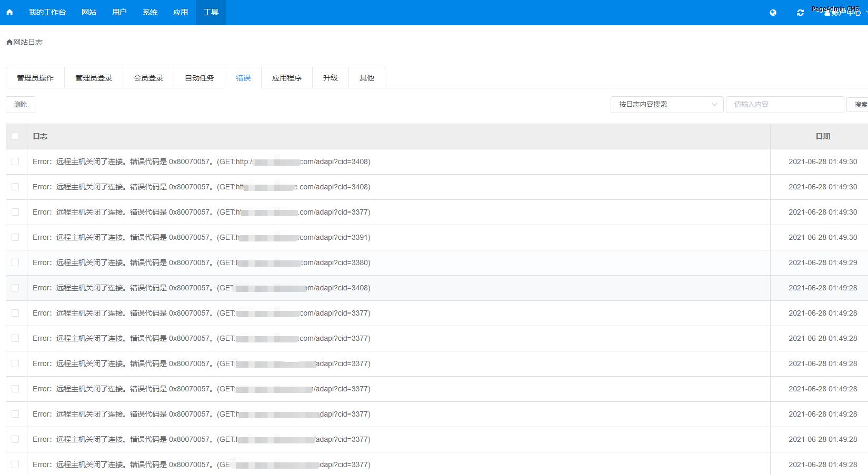Switch to the 管理员登录 tab

pyautogui.click(x=94, y=78)
